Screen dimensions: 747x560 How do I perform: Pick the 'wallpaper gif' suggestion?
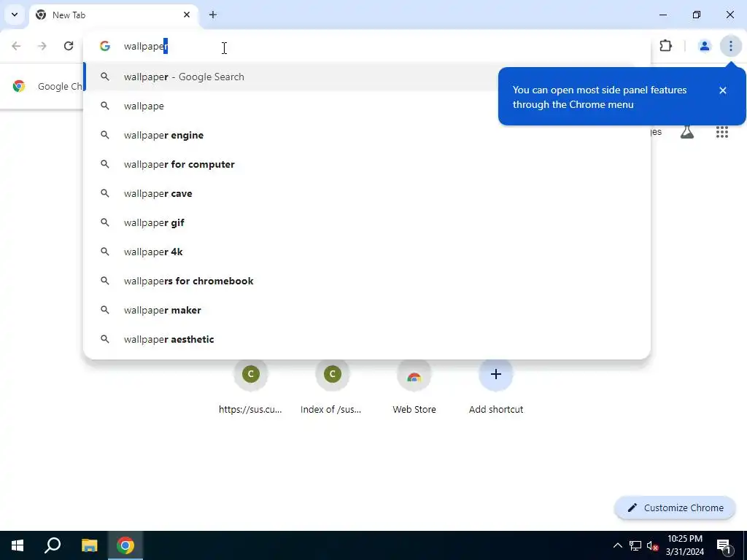[x=367, y=222]
